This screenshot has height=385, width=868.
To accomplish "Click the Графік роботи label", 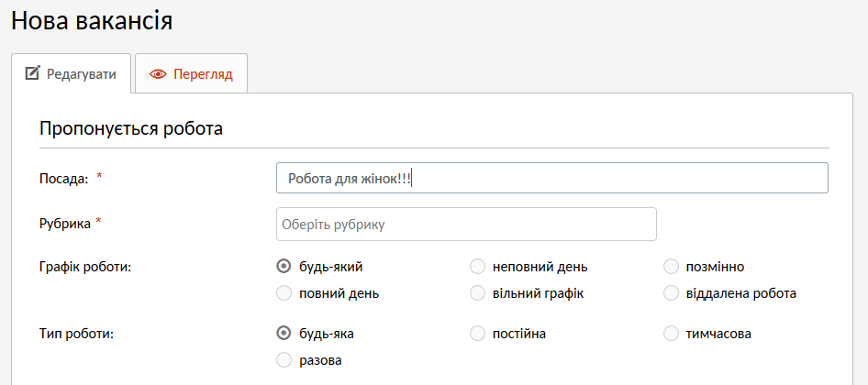I will (x=84, y=267).
